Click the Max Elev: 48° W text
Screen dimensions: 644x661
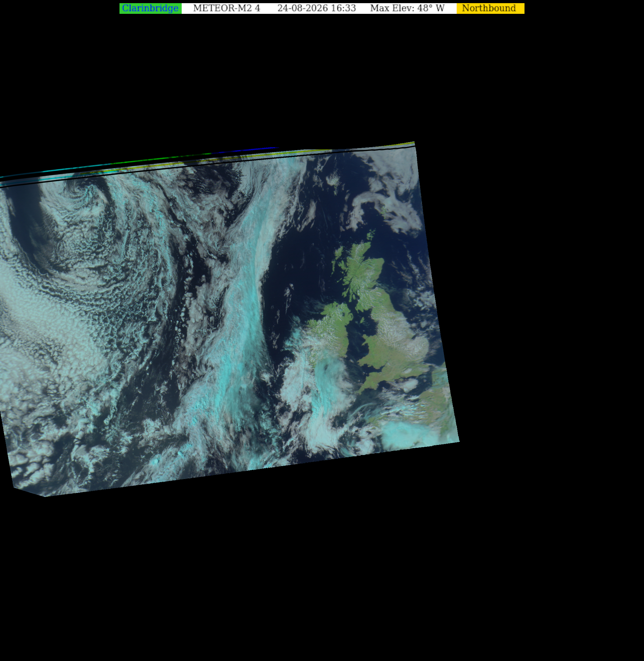407,8
